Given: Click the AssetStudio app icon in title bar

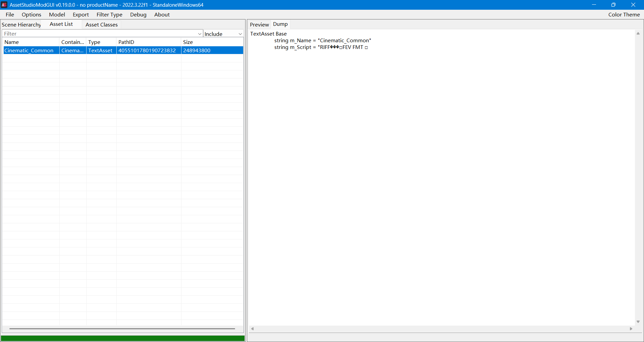Looking at the screenshot, I should click(4, 5).
